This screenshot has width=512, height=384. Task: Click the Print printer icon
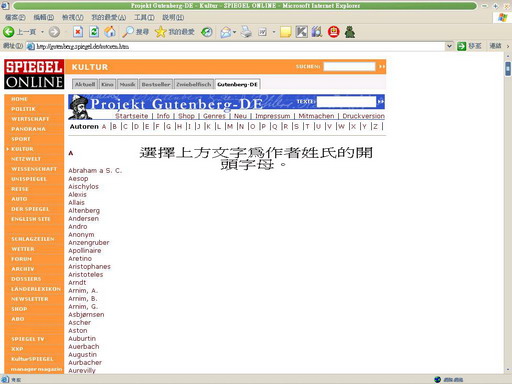246,32
